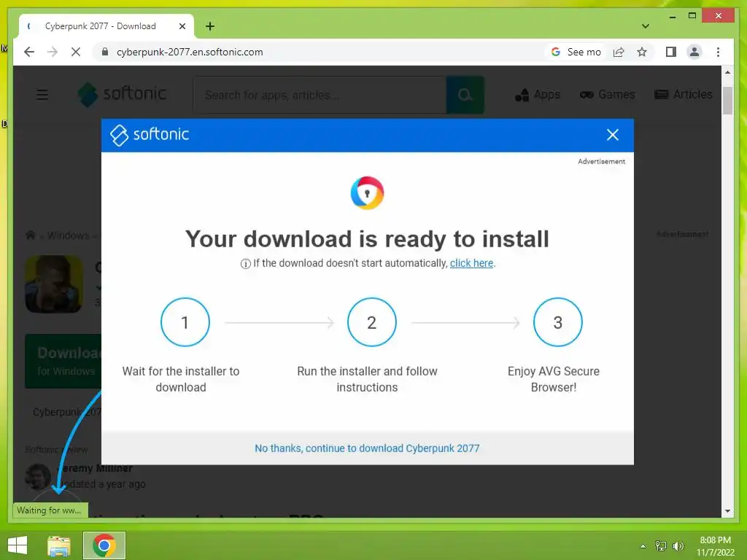Click the Cyberpunk 2077 app thumbnail
Screen dimensions: 747x560
click(54, 284)
